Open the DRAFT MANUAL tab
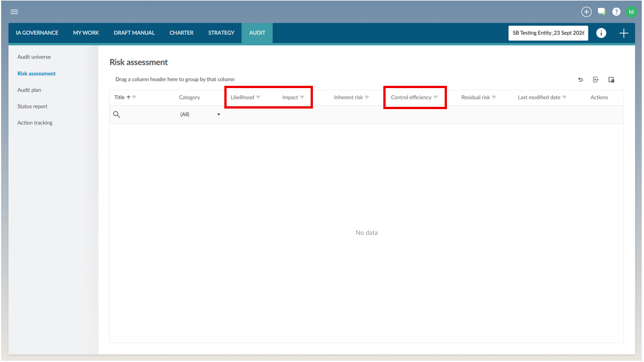Viewport: 644px width, 362px height. (134, 33)
